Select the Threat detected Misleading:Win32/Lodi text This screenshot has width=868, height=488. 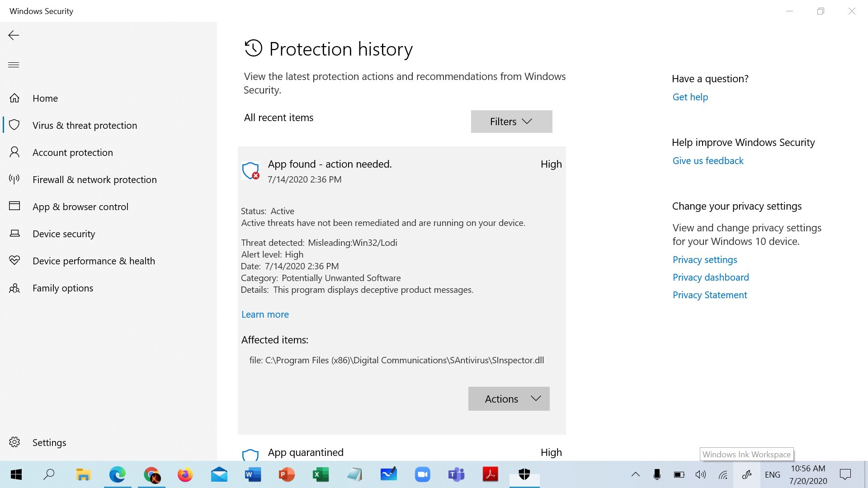(x=319, y=243)
